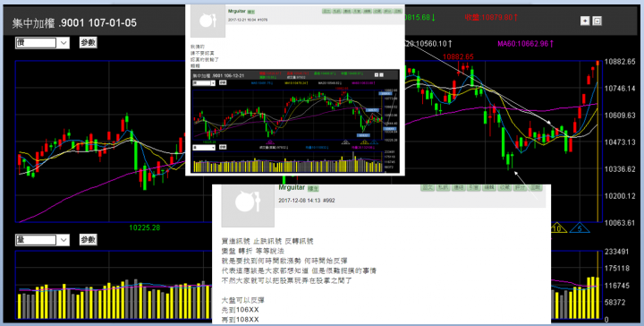Click the price axis value 10336.62
Image resolution: width=644 pixels, height=326 pixels.
point(620,169)
